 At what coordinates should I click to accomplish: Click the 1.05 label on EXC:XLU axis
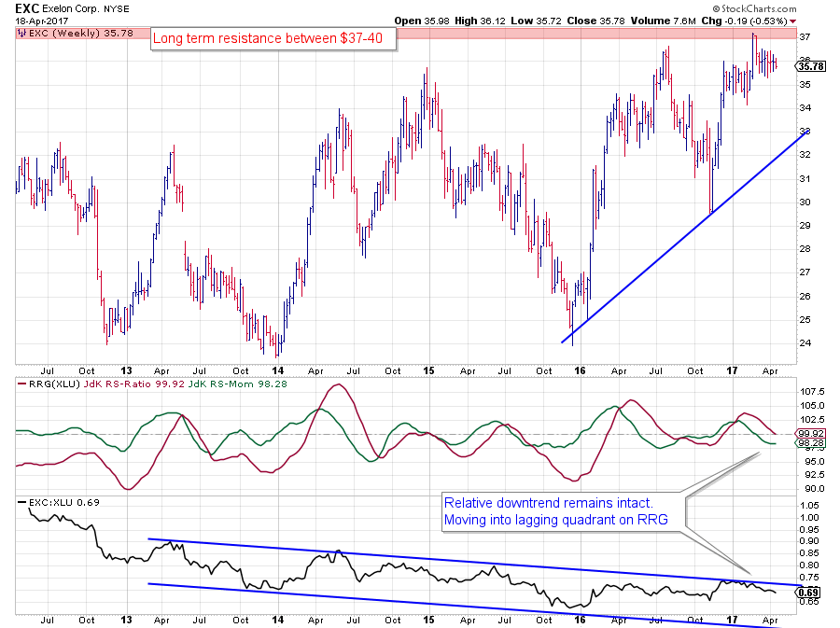tap(809, 505)
